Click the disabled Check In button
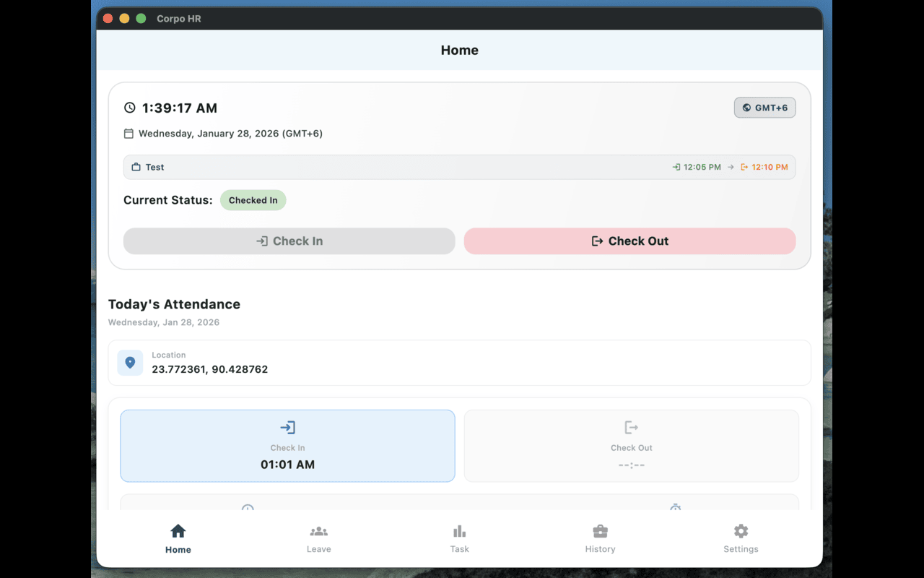Screen dimensions: 924x578 point(289,241)
